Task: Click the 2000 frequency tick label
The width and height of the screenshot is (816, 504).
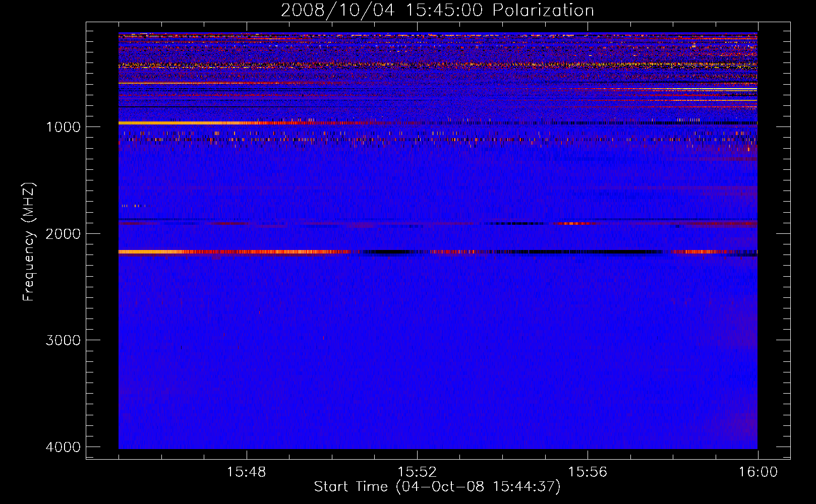Action: pos(63,233)
